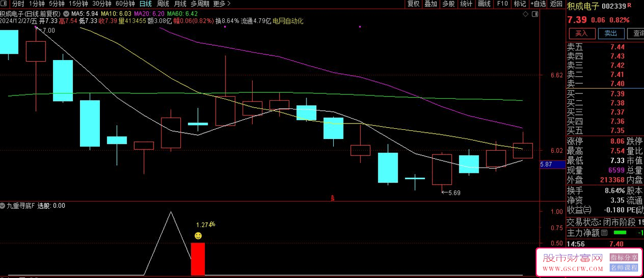Open the 多股 multi-stock view

[x=449, y=3]
